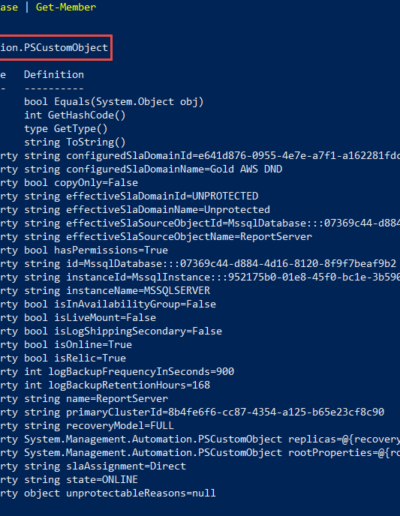Click the isLogShippingSecondary=False line
The width and height of the screenshot is (400, 516).
click(x=123, y=331)
